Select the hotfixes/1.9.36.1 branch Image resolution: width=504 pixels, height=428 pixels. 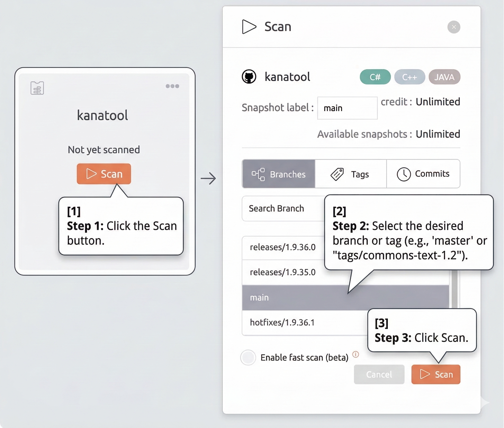click(282, 323)
